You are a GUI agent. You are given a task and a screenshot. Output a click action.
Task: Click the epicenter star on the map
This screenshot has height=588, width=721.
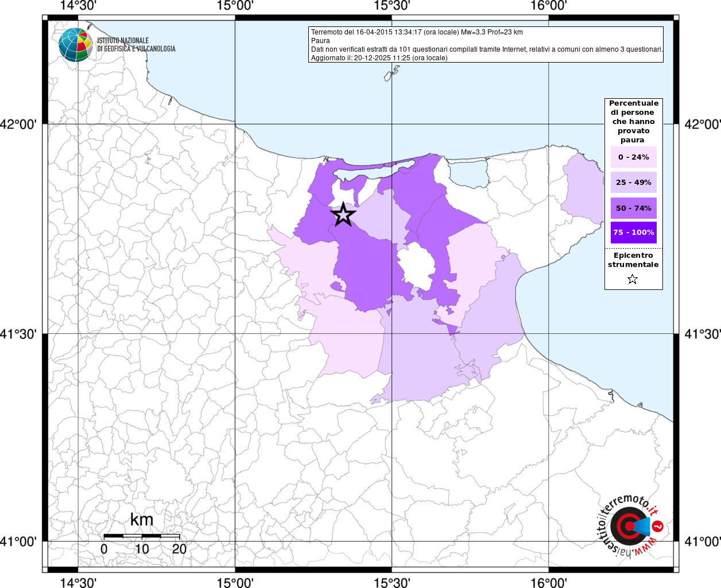pos(343,214)
